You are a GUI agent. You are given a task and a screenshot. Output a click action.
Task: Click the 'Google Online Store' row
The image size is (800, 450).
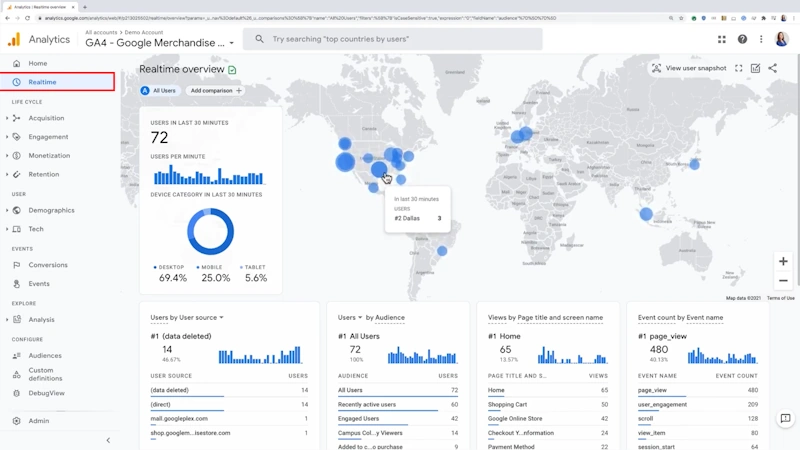[547, 419]
